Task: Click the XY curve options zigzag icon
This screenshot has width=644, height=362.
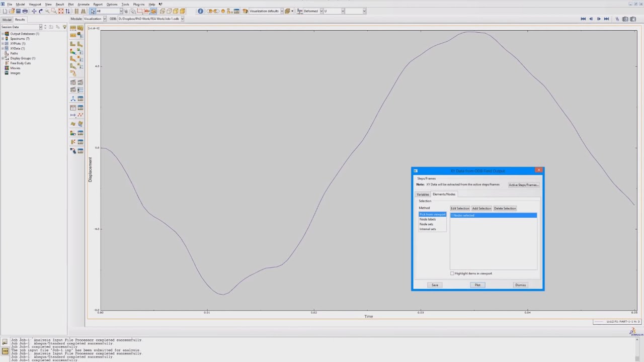Action: [x=80, y=115]
